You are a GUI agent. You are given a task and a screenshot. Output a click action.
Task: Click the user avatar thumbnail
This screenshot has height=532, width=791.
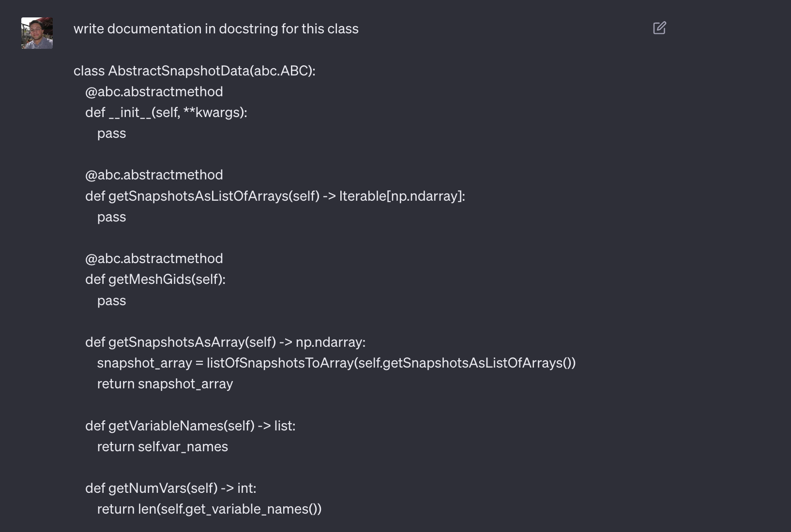click(37, 33)
